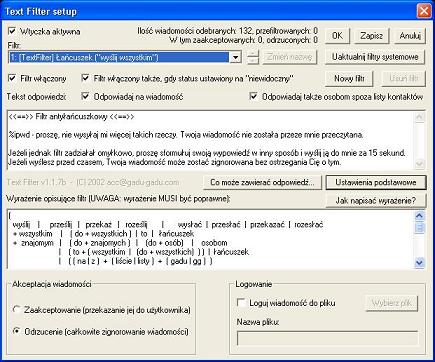Click the filter order up spinner arrow
The height and width of the screenshot is (362, 435).
click(x=253, y=54)
